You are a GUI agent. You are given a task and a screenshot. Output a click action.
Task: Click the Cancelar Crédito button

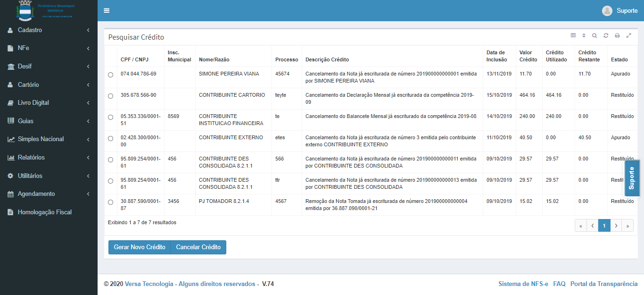pos(198,247)
